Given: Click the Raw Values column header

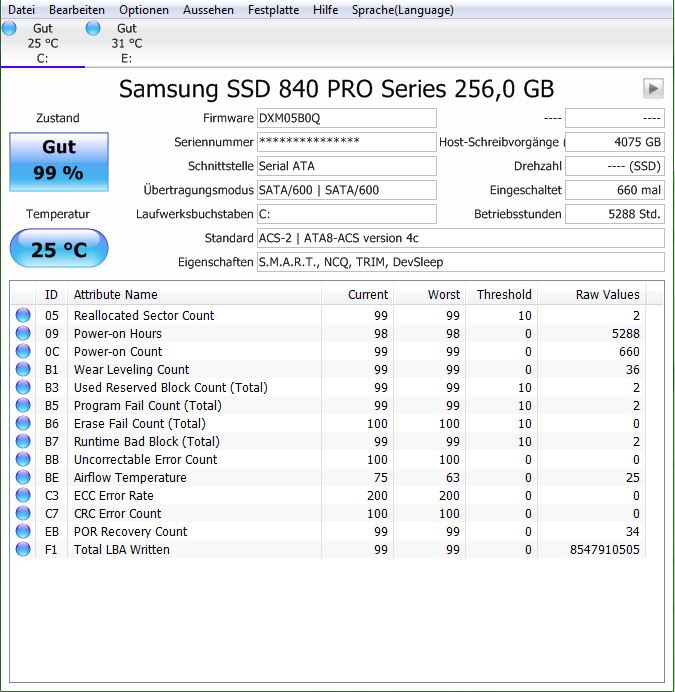Looking at the screenshot, I should pos(592,294).
